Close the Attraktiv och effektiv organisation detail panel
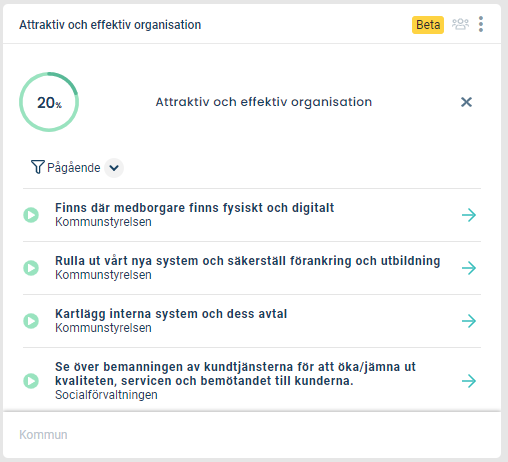508x462 pixels. (x=466, y=102)
